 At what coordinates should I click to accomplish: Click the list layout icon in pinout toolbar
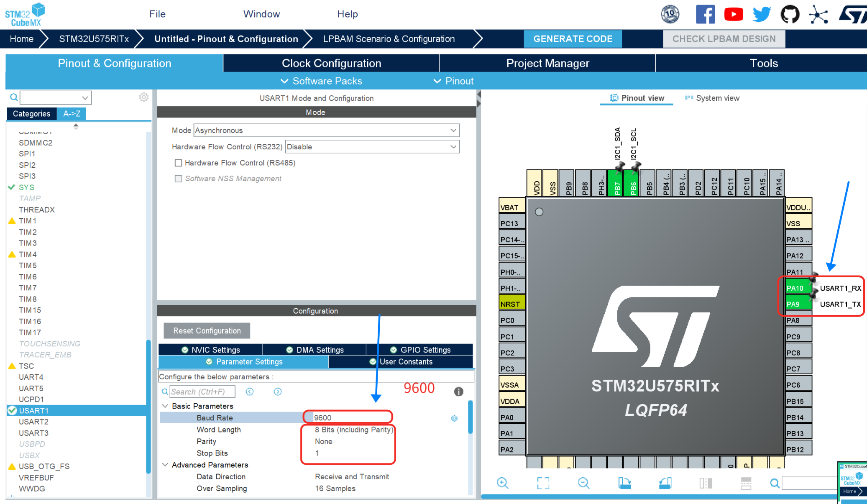point(746,483)
